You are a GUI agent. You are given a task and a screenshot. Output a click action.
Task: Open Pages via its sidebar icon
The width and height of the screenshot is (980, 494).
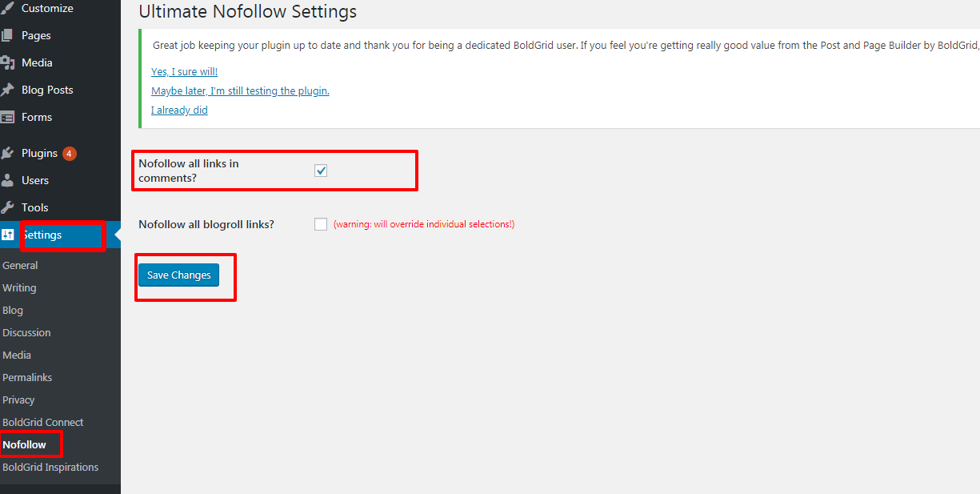pyautogui.click(x=10, y=35)
